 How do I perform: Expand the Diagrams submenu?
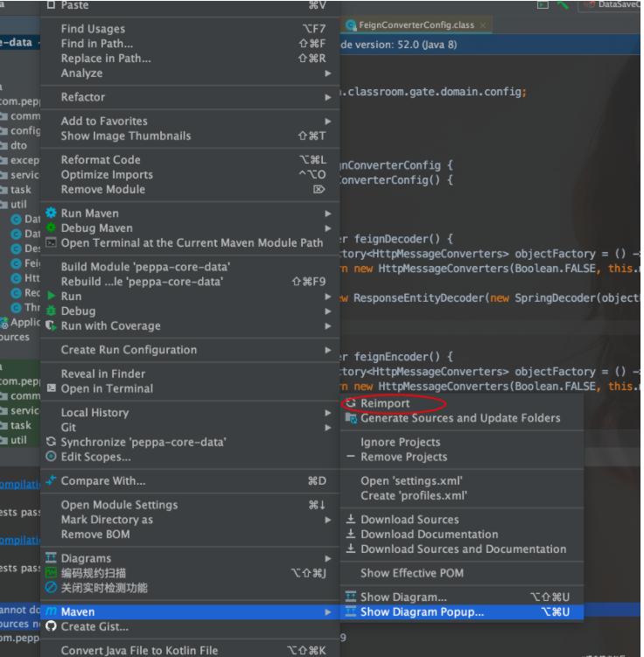coord(328,558)
